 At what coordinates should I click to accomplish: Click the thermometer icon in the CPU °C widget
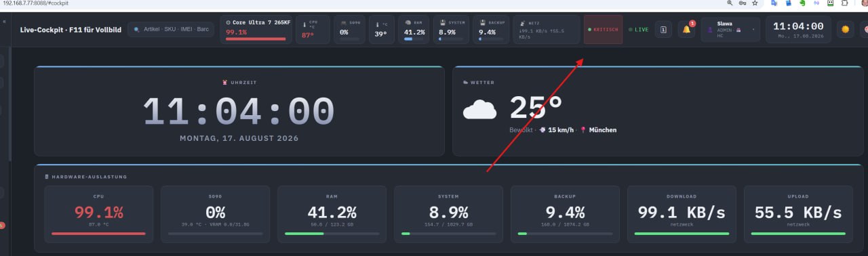click(x=304, y=24)
